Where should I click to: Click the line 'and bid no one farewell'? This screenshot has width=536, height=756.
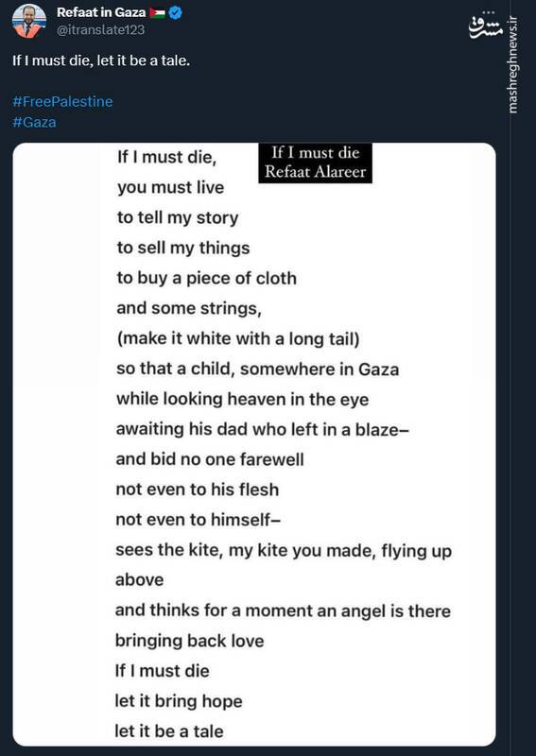tap(210, 459)
